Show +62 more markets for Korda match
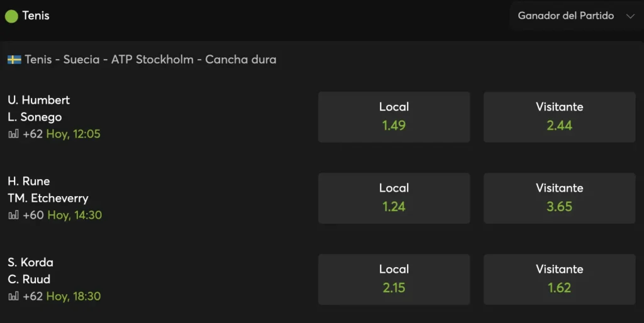This screenshot has width=644, height=323. click(x=33, y=296)
